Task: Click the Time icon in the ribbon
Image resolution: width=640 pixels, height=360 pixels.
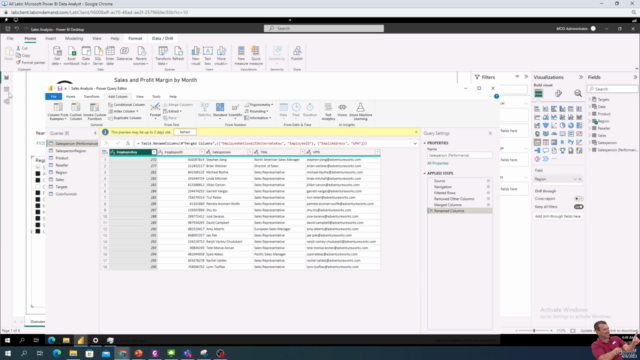Action: pos(296,110)
